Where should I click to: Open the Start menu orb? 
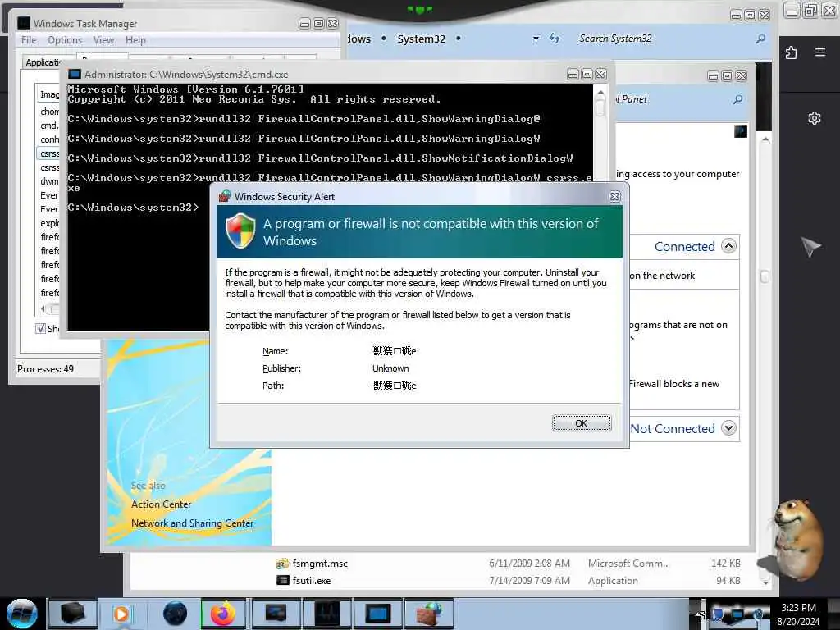[22, 614]
